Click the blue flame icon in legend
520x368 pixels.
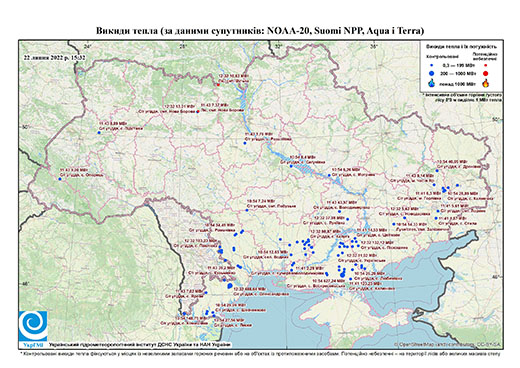pyautogui.click(x=432, y=83)
